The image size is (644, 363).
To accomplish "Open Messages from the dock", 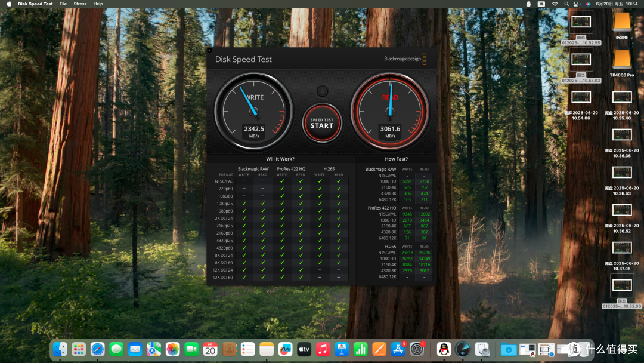I will pyautogui.click(x=116, y=349).
